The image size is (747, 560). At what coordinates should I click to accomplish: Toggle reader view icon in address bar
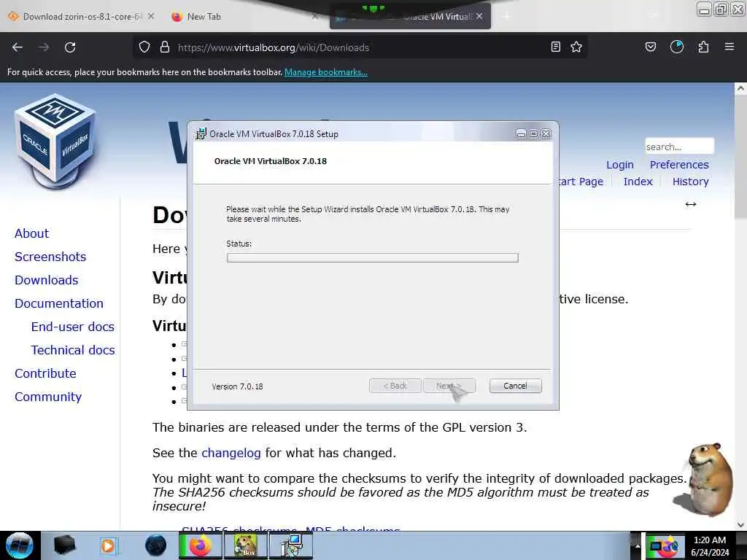[555, 47]
